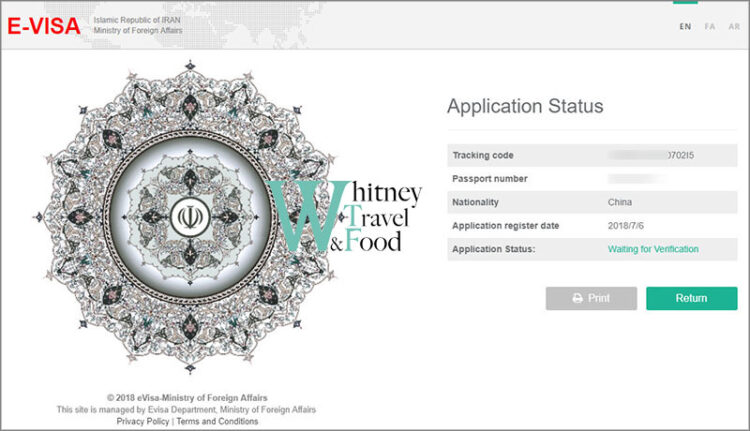This screenshot has height=431, width=750.
Task: Click 'Islamic Republic of IRAN' header text
Action: (x=137, y=20)
